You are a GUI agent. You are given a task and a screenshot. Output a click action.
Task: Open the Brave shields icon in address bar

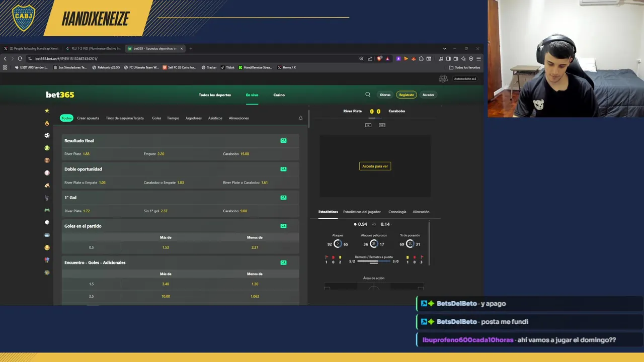pos(379,59)
